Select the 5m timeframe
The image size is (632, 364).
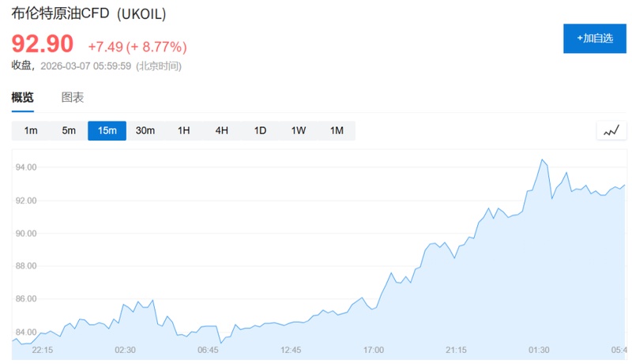tap(69, 131)
